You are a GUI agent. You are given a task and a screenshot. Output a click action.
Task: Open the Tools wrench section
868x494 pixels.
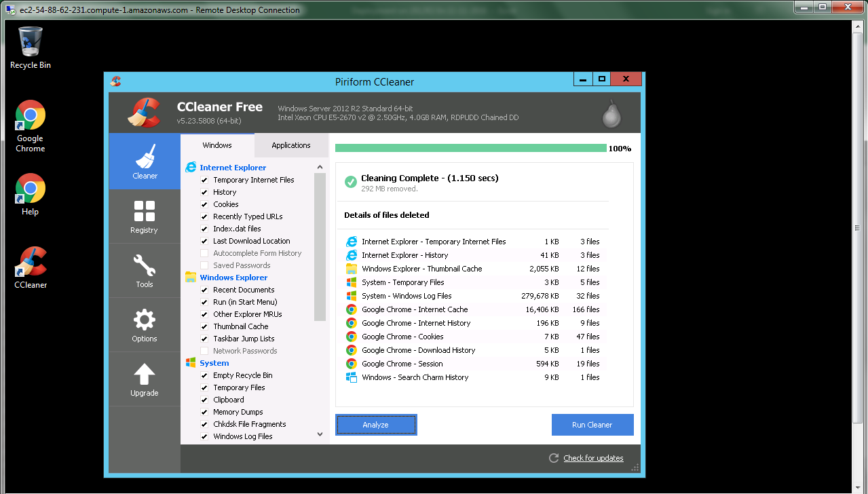(x=144, y=271)
